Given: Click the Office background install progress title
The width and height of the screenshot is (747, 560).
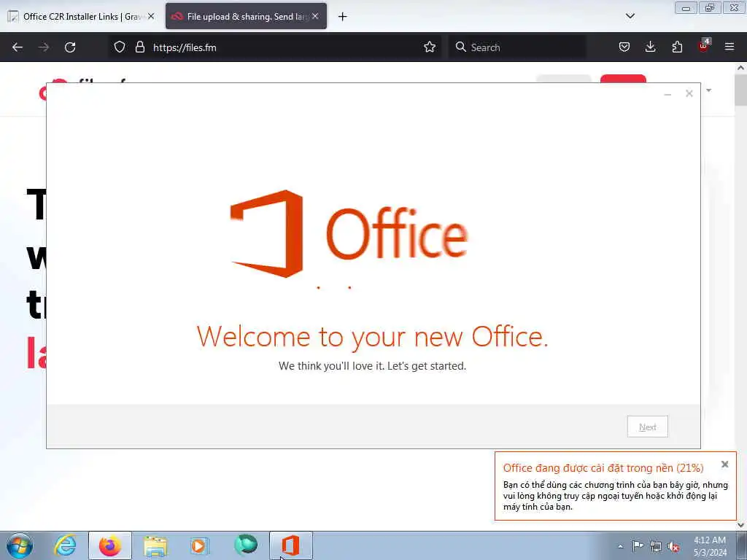Looking at the screenshot, I should click(603, 468).
